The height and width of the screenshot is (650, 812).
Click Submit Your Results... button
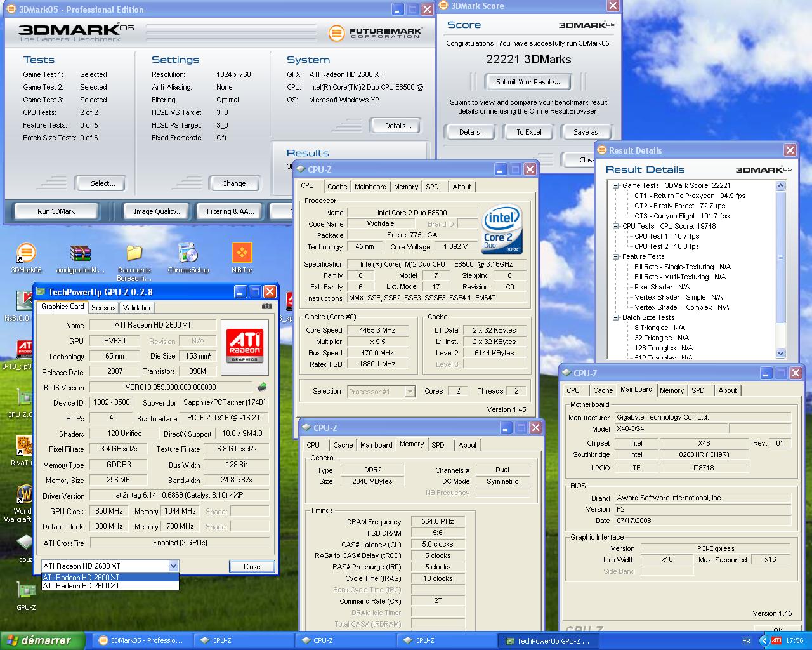point(528,82)
